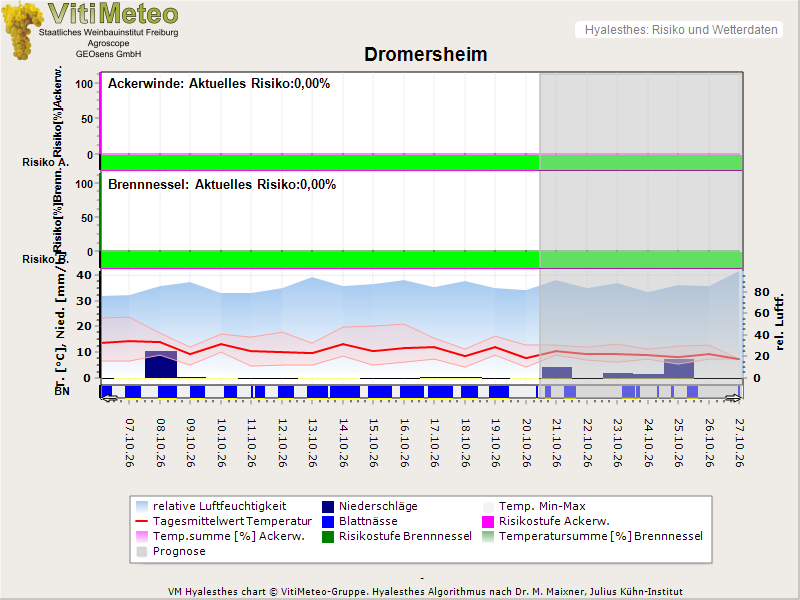The image size is (800, 600).
Task: Open the Hyalesthes: Risiko und Wetterdaten button
Action: 679,30
